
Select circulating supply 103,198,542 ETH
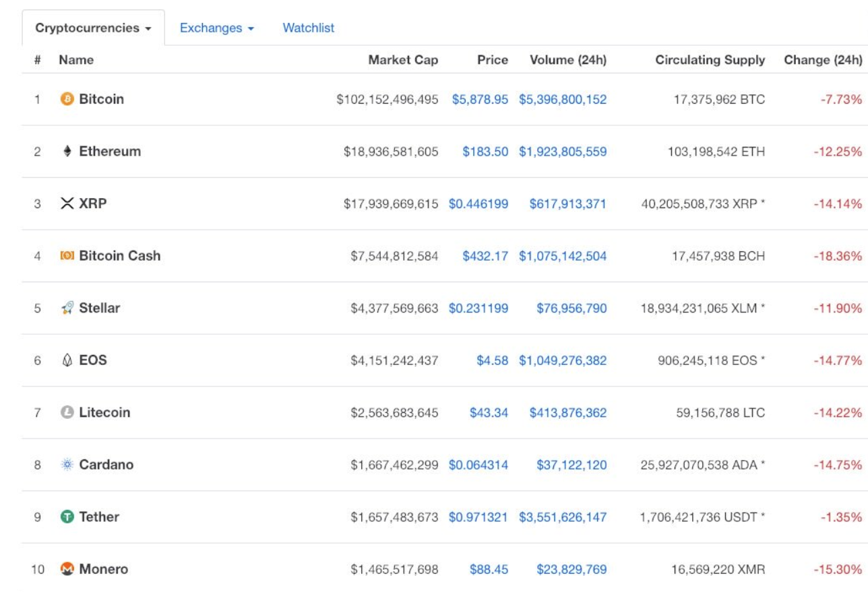[716, 152]
